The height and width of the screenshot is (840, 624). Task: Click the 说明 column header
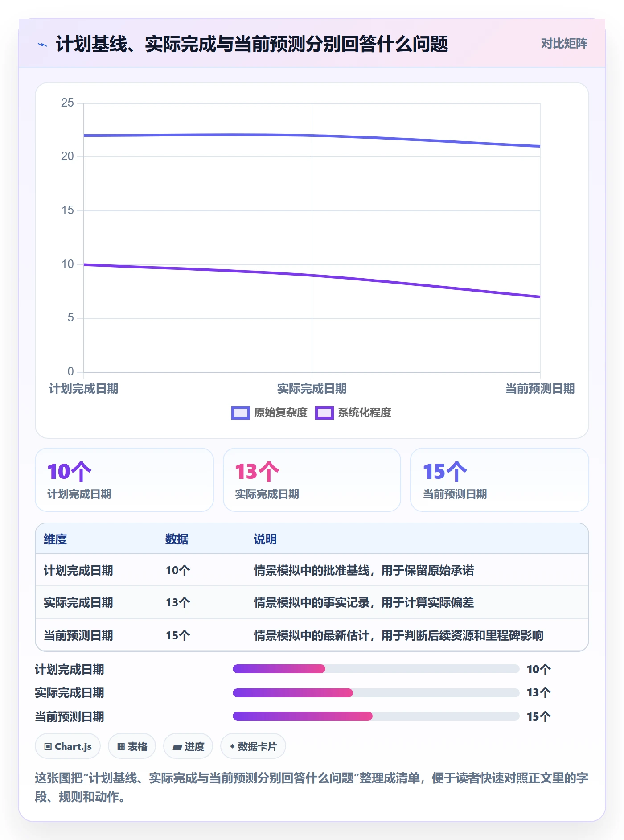[x=265, y=539]
